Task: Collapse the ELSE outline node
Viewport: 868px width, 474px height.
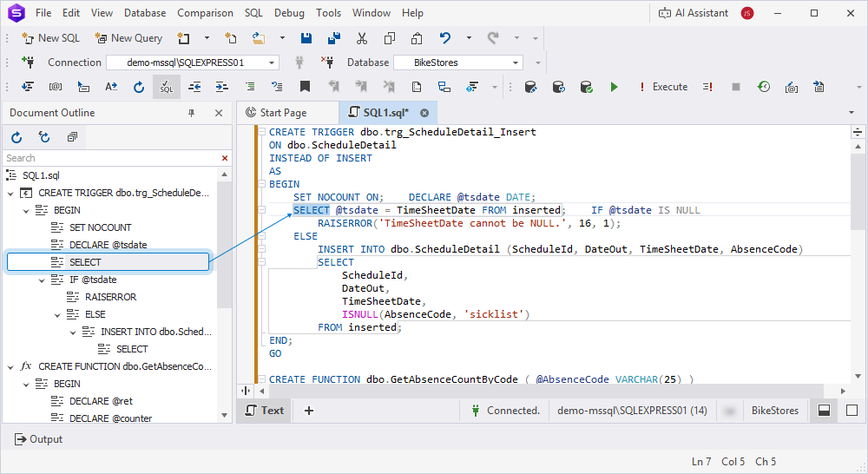Action: coord(57,314)
